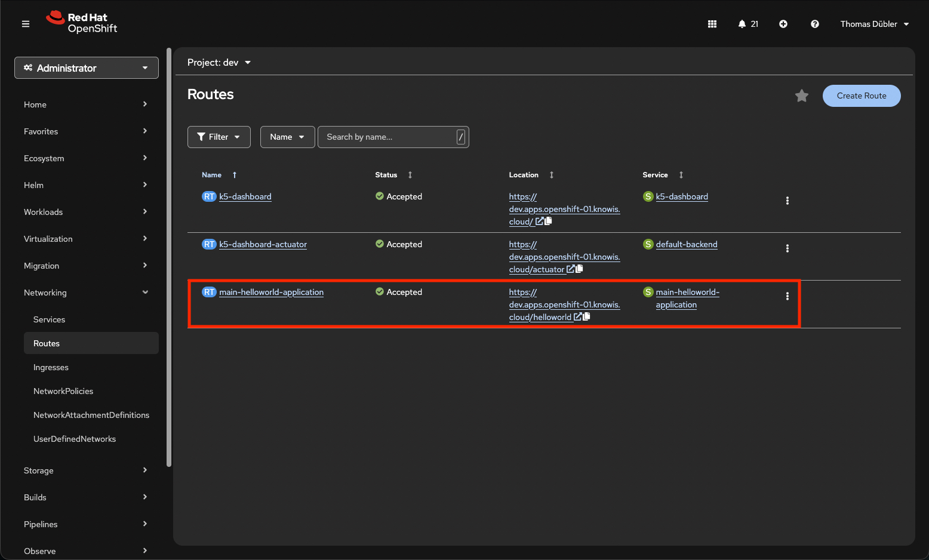The width and height of the screenshot is (929, 560).
Task: Open the k5-dashboard service link
Action: tap(682, 196)
